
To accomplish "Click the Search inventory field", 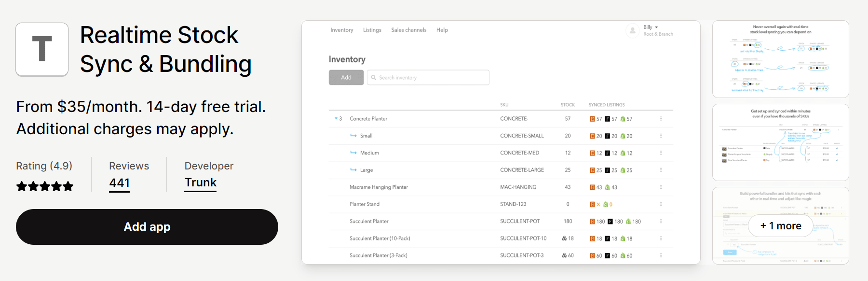I will (x=428, y=77).
